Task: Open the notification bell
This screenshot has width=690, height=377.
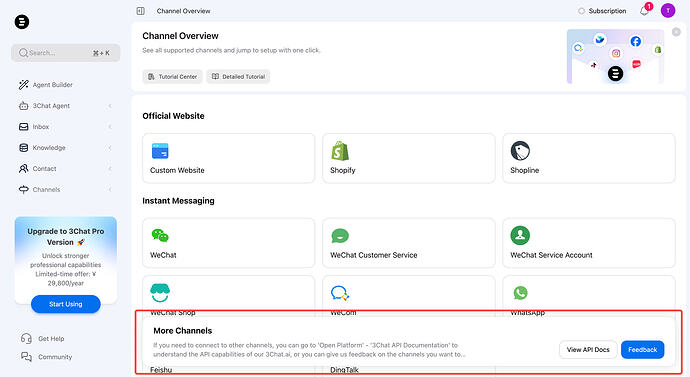Action: tap(644, 11)
